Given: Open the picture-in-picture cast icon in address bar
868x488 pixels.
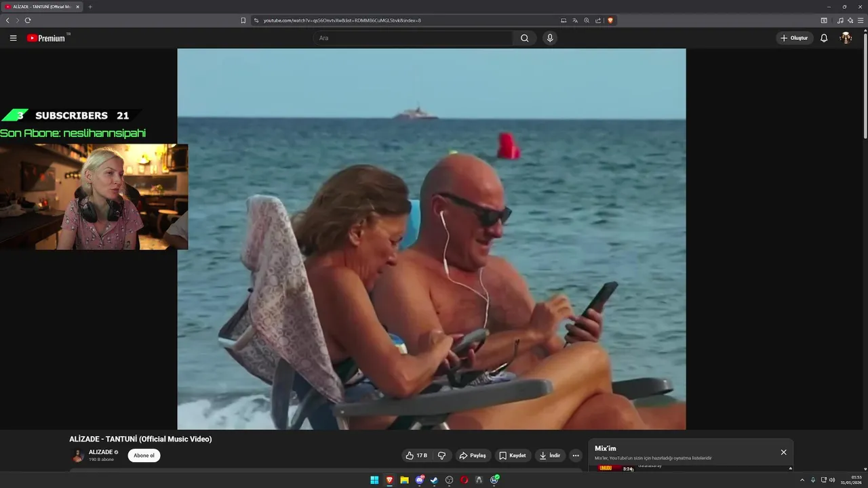Looking at the screenshot, I should coord(564,20).
